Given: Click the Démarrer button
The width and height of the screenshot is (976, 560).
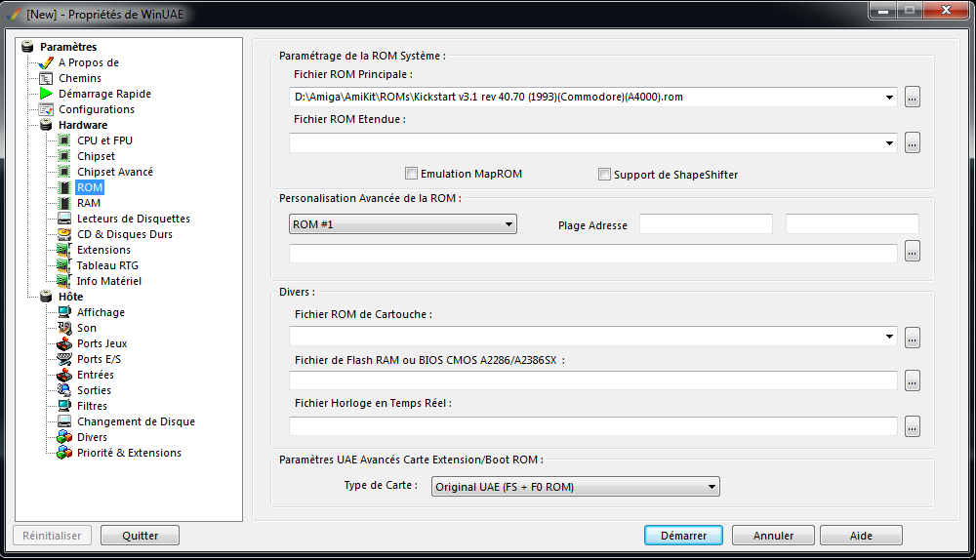Looking at the screenshot, I should click(683, 535).
